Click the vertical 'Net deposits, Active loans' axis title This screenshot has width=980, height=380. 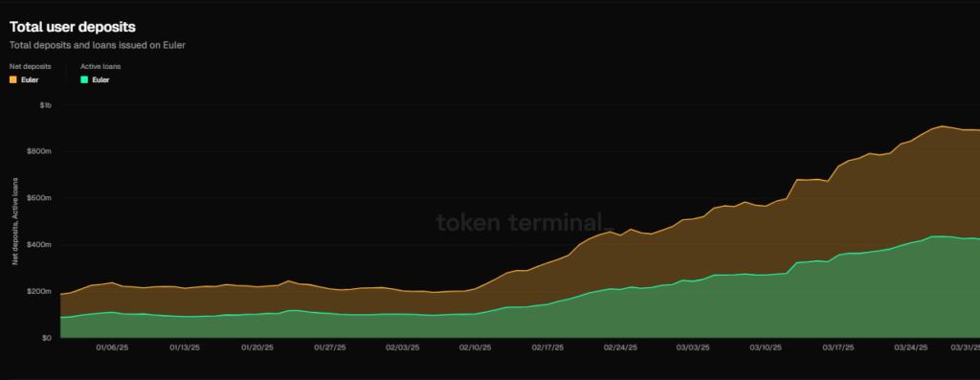click(x=15, y=221)
